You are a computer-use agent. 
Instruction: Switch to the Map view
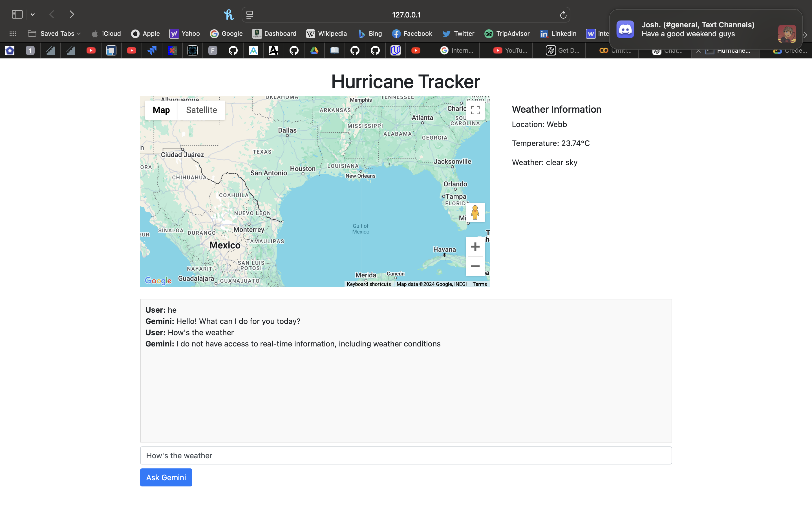point(161,110)
